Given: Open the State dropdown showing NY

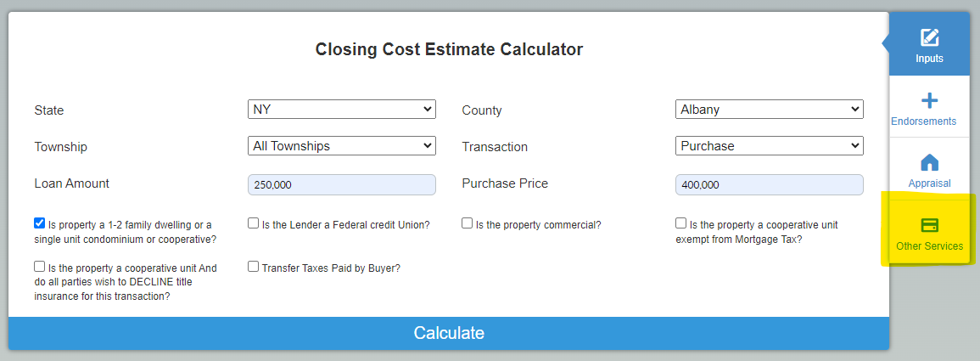Looking at the screenshot, I should click(342, 110).
